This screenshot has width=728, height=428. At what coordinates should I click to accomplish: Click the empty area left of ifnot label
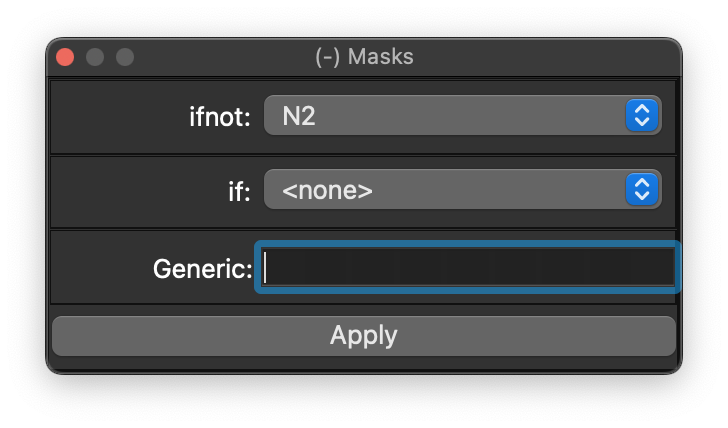tap(110, 116)
